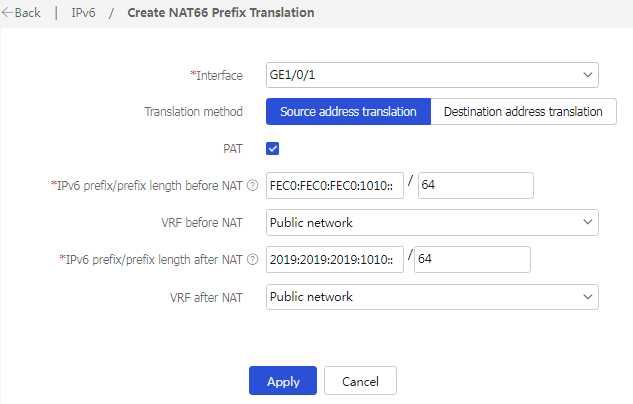Select Source address translation method
The width and height of the screenshot is (633, 404).
tap(348, 111)
